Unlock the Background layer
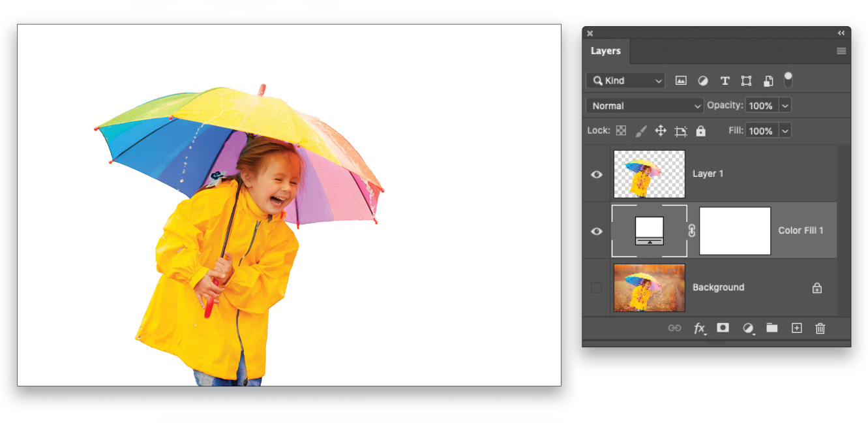Viewport: 868px width, 423px height. [816, 287]
